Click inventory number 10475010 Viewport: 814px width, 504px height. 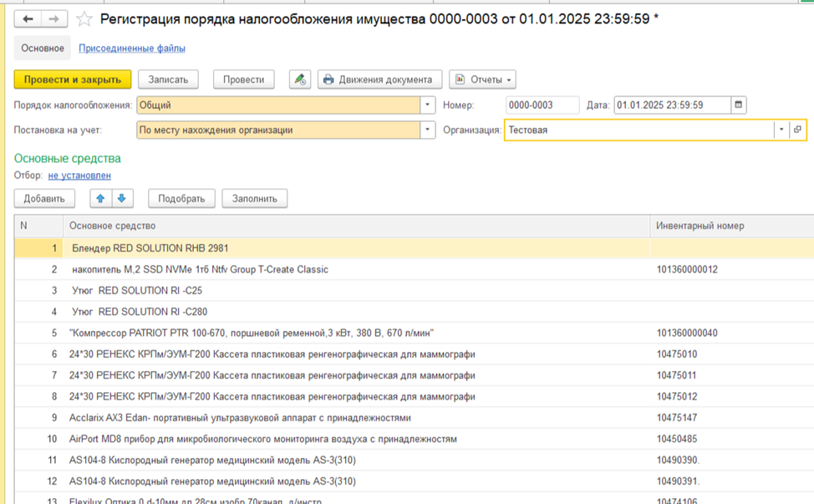pyautogui.click(x=677, y=354)
